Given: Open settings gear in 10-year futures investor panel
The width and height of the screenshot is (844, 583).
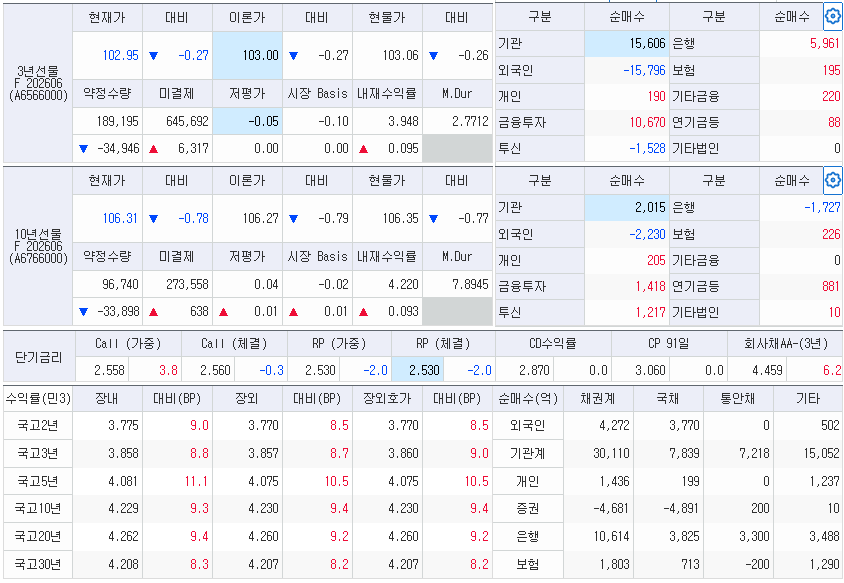Looking at the screenshot, I should 833,180.
